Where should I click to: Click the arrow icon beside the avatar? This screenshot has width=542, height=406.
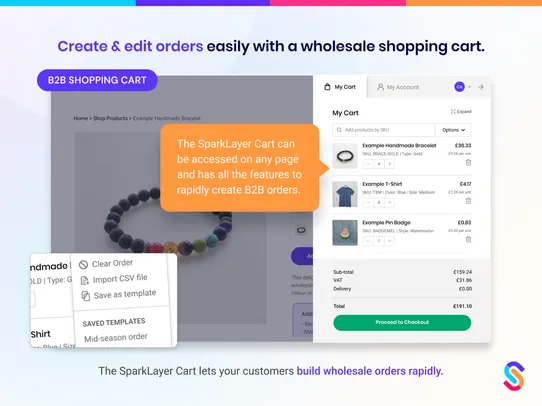point(481,87)
